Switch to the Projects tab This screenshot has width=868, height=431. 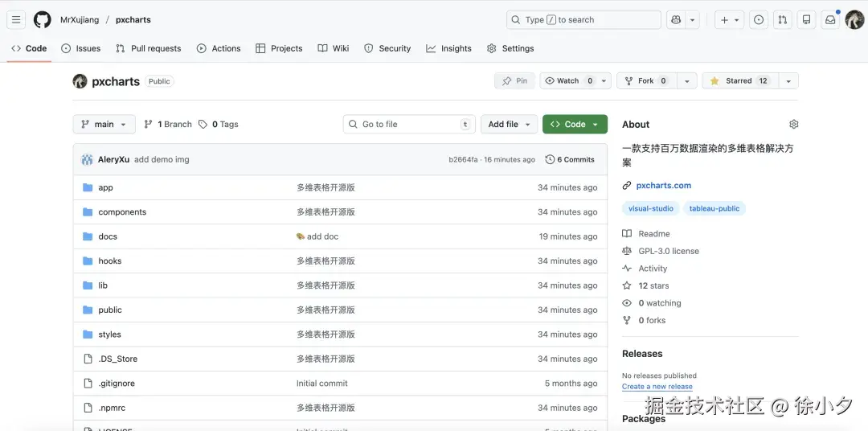(x=279, y=48)
